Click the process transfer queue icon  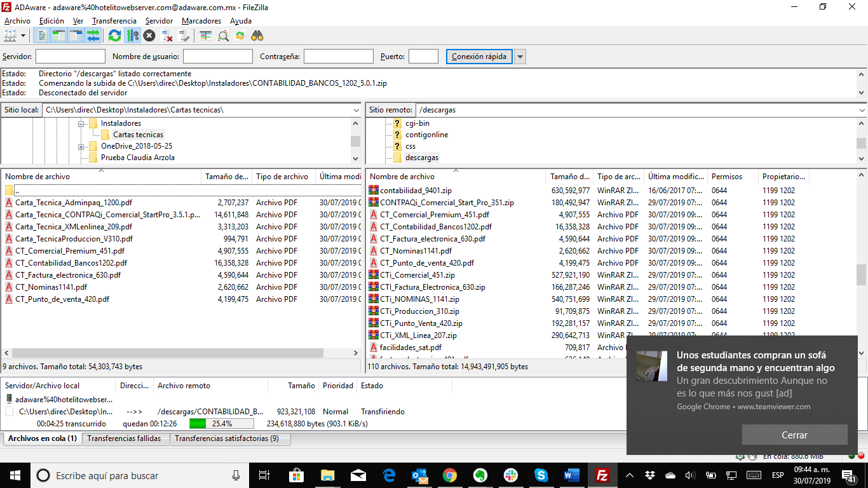(x=132, y=36)
